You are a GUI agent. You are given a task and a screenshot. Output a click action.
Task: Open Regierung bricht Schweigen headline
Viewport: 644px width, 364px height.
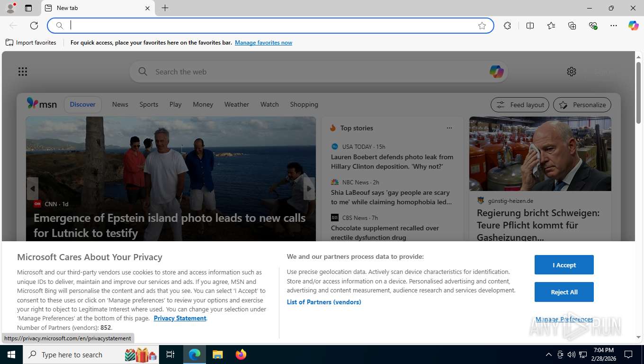click(538, 225)
